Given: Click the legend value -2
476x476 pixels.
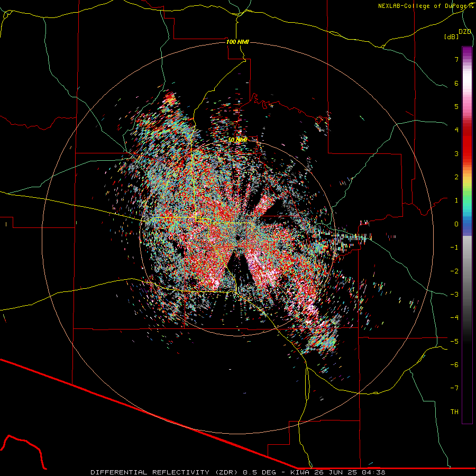Looking at the screenshot, I should click(454, 271).
